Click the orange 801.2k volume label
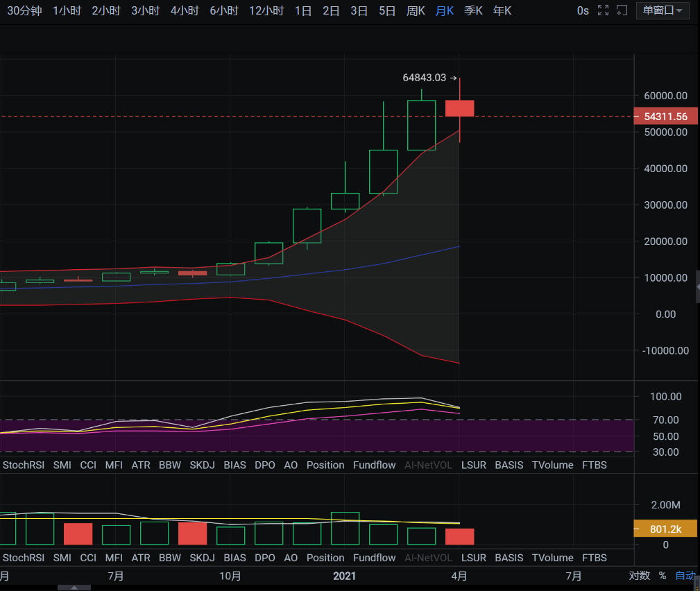700x591 pixels. [x=665, y=529]
